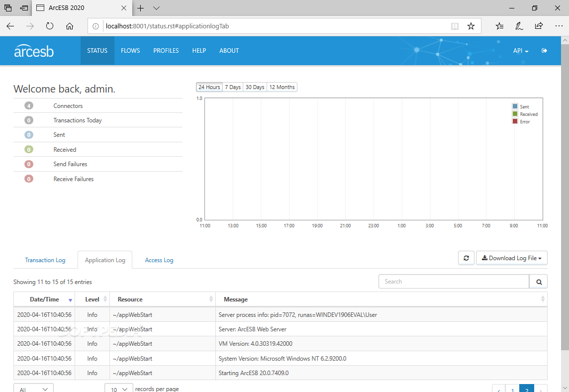This screenshot has width=569, height=392.
Task: Click the Received count badge
Action: [x=29, y=150]
